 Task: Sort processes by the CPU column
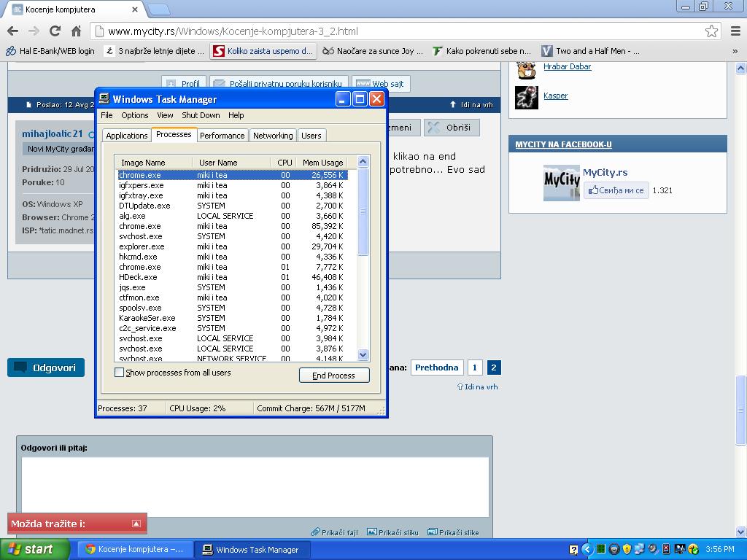[x=284, y=163]
